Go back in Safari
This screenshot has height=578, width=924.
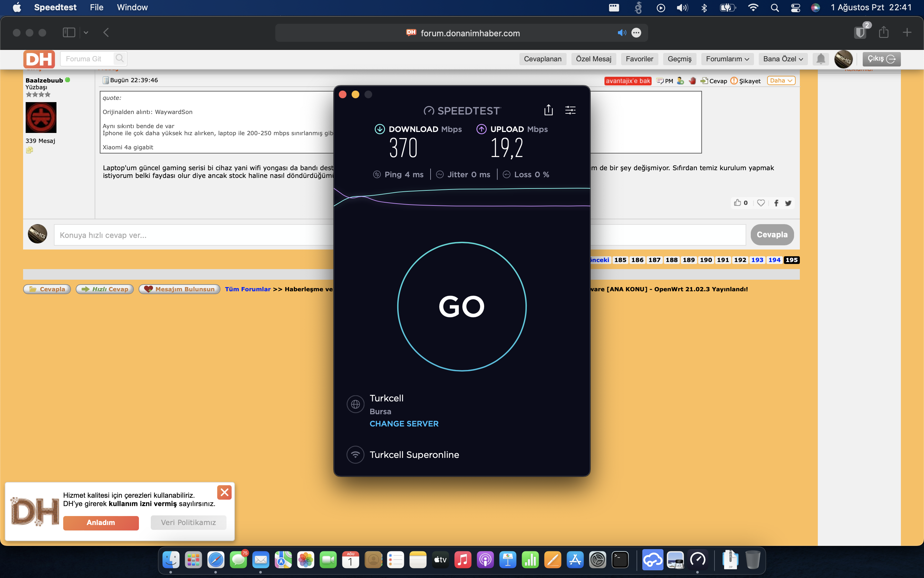(106, 32)
